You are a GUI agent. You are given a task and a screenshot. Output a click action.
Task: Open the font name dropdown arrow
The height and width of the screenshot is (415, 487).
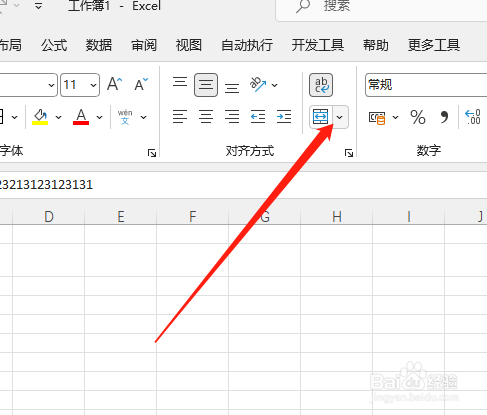click(x=51, y=85)
